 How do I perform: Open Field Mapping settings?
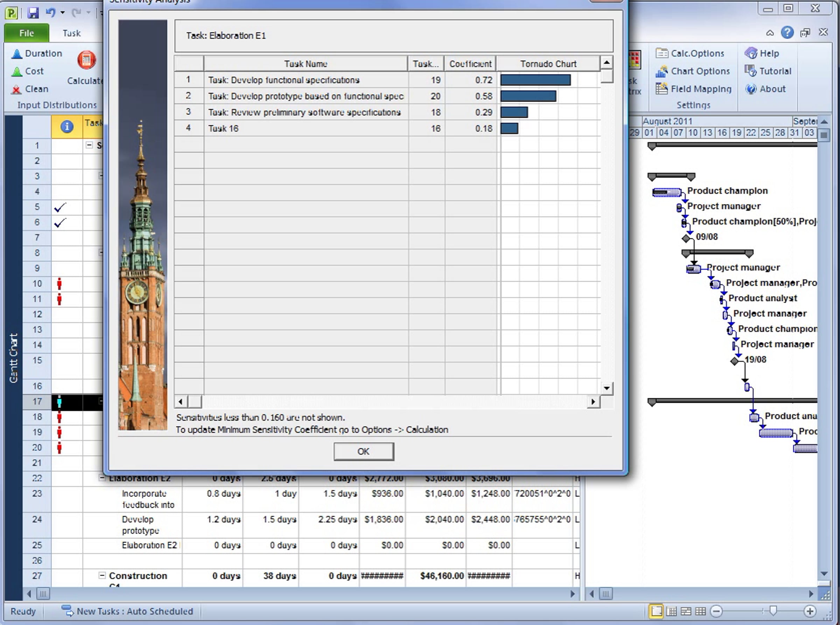[694, 89]
